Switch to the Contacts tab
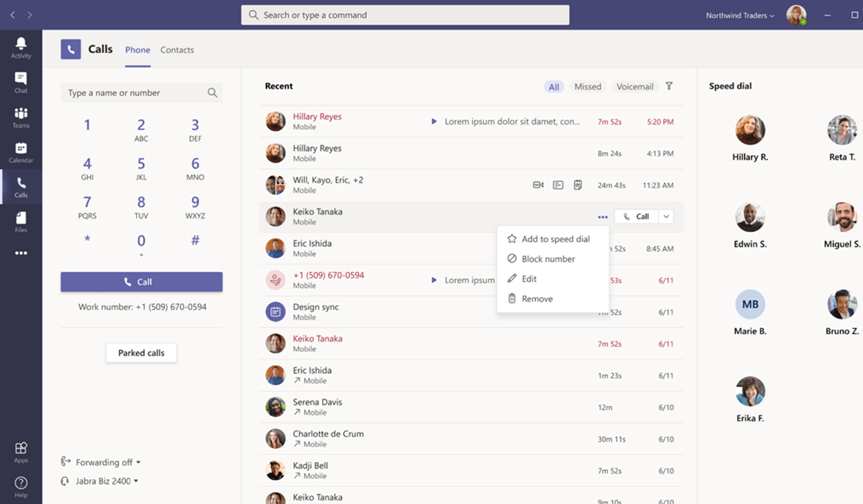This screenshot has width=863, height=504. pyautogui.click(x=177, y=50)
